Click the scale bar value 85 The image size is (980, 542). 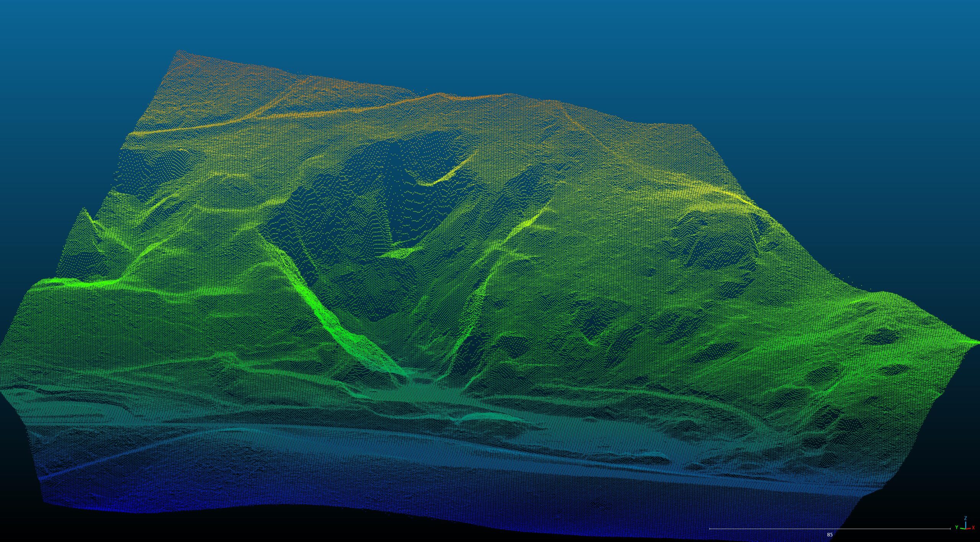[x=830, y=534]
